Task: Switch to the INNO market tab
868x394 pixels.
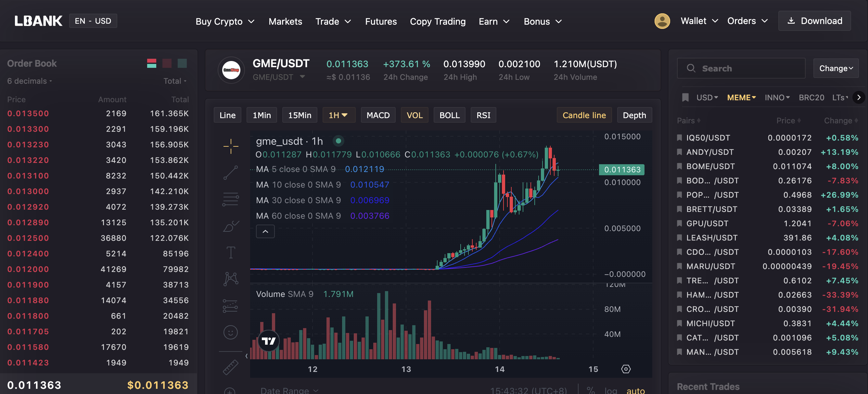Action: pyautogui.click(x=776, y=97)
